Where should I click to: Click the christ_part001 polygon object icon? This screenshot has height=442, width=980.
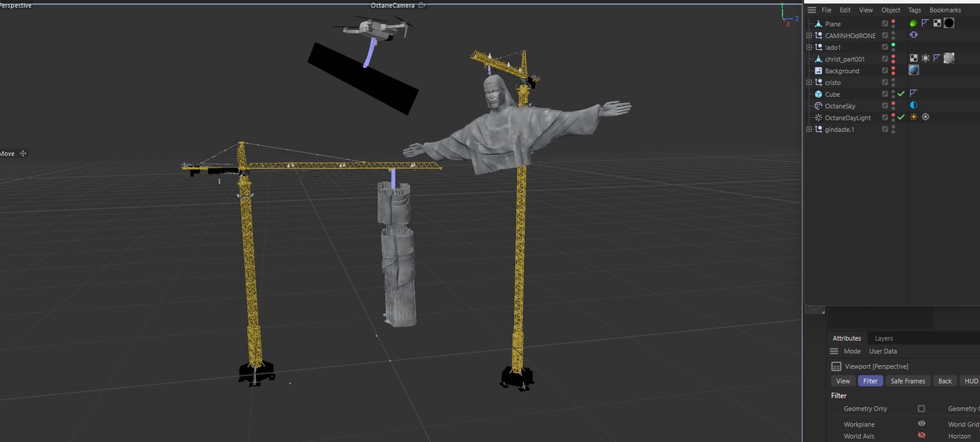pyautogui.click(x=818, y=59)
